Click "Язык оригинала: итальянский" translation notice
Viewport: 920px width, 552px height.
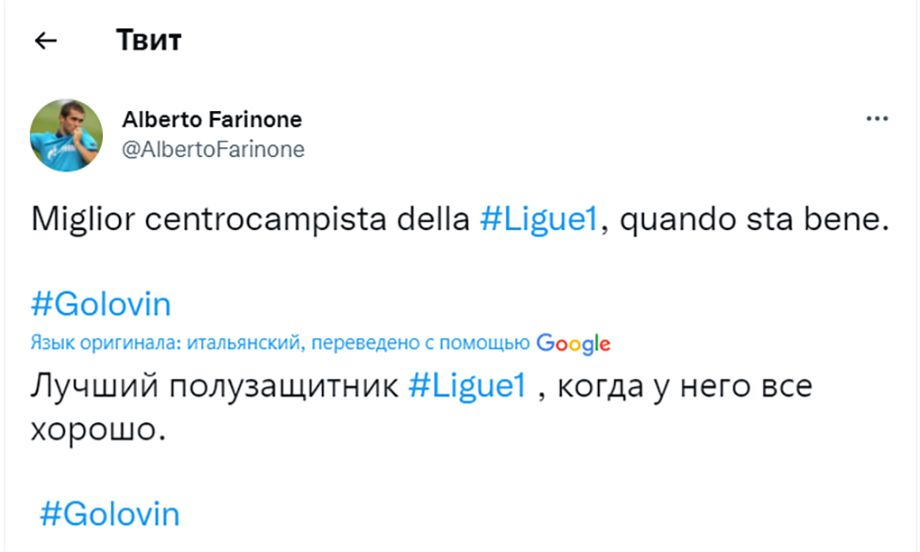click(167, 342)
